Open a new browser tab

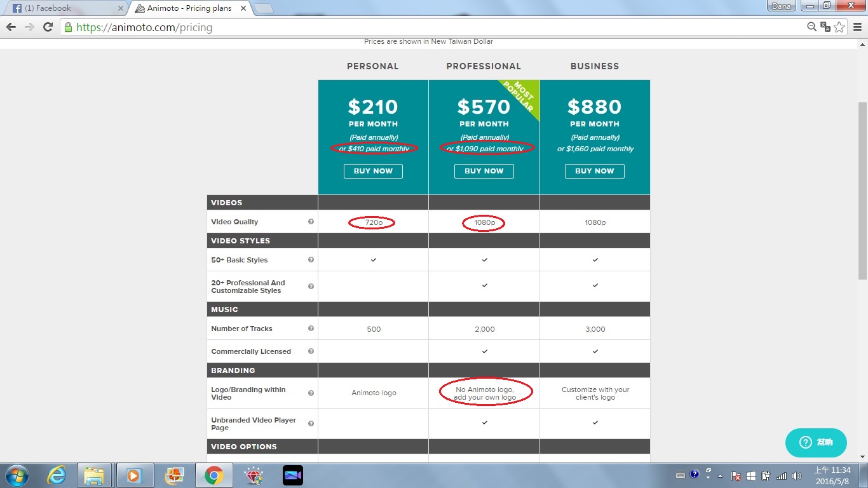tap(264, 8)
